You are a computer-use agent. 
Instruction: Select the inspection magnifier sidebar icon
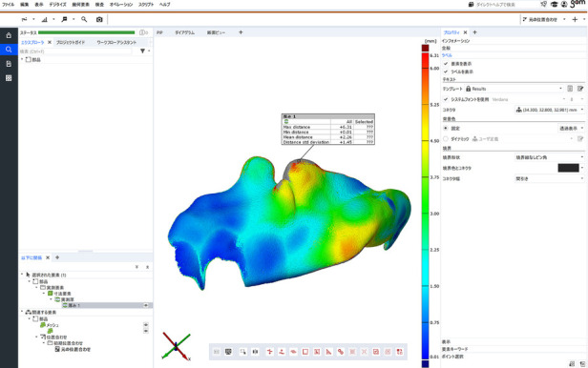pyautogui.click(x=9, y=50)
